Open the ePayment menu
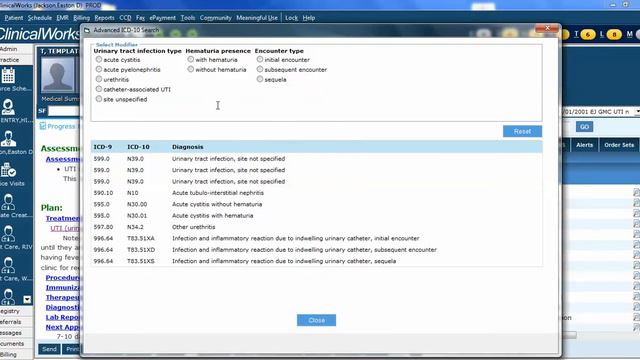This screenshot has width=640, height=360. (x=162, y=18)
